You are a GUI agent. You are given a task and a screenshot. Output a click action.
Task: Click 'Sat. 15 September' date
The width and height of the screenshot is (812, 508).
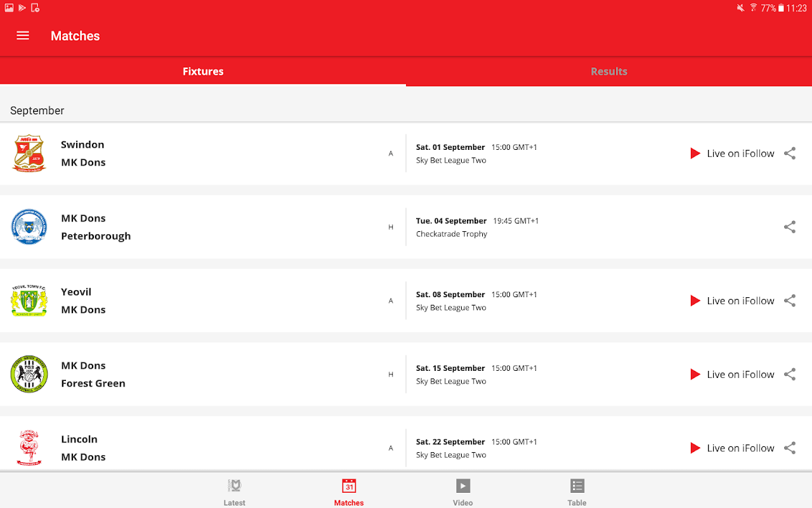450,368
